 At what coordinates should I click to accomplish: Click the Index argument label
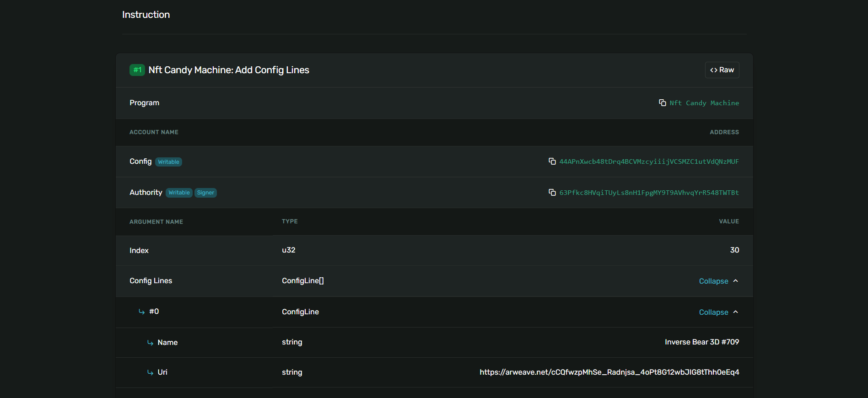(139, 250)
